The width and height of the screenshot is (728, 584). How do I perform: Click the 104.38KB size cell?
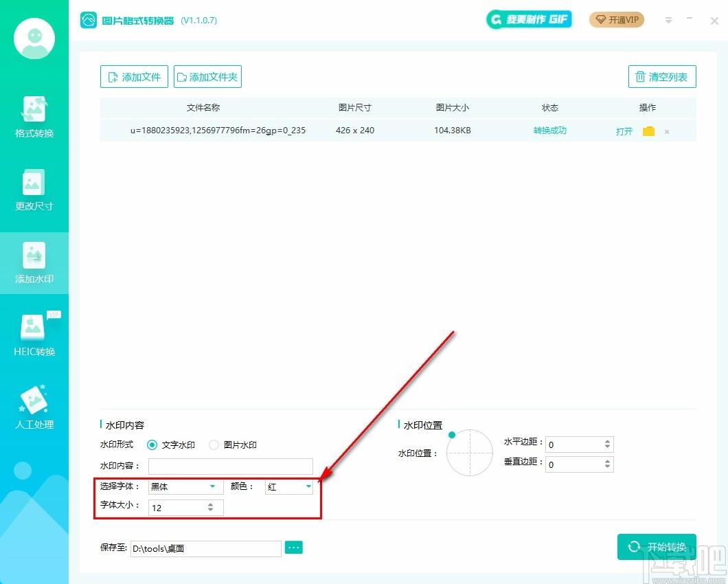(x=452, y=131)
